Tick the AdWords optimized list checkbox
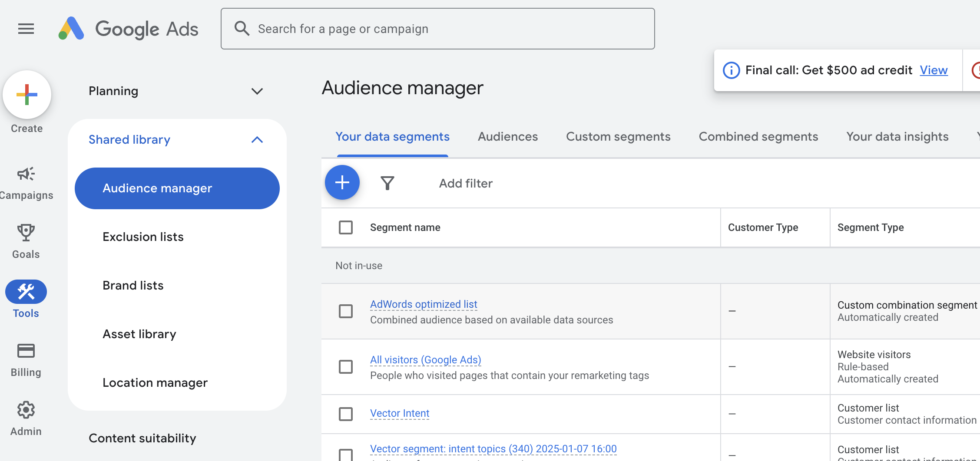980x461 pixels. point(346,311)
